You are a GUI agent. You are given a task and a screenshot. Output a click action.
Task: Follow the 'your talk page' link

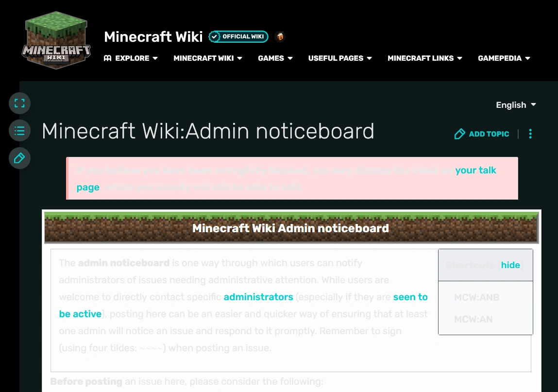tap(475, 170)
